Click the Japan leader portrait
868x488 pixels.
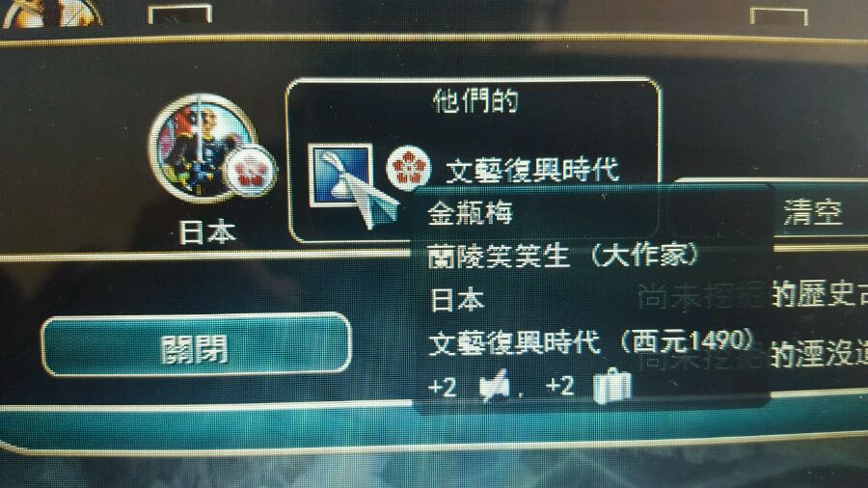pos(203,148)
